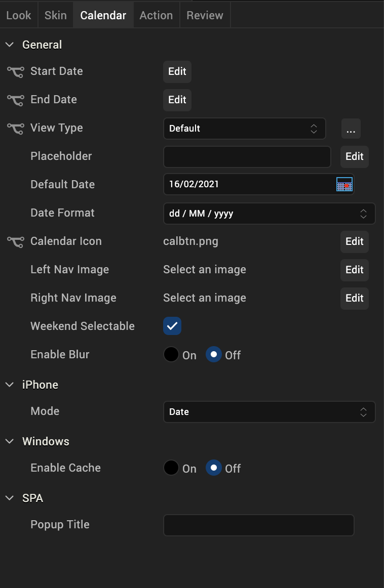Turn Enable Blur on
Image resolution: width=384 pixels, height=588 pixels.
(x=171, y=355)
